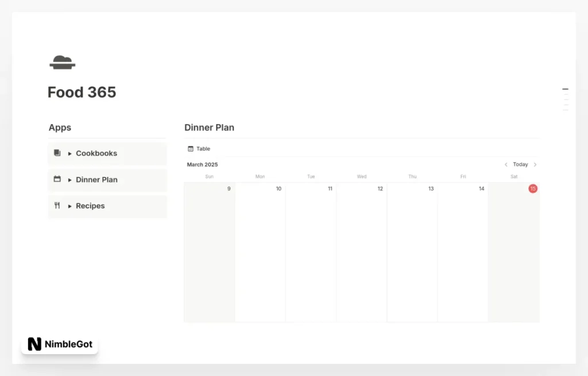Go to next month with the right arrow

point(535,165)
